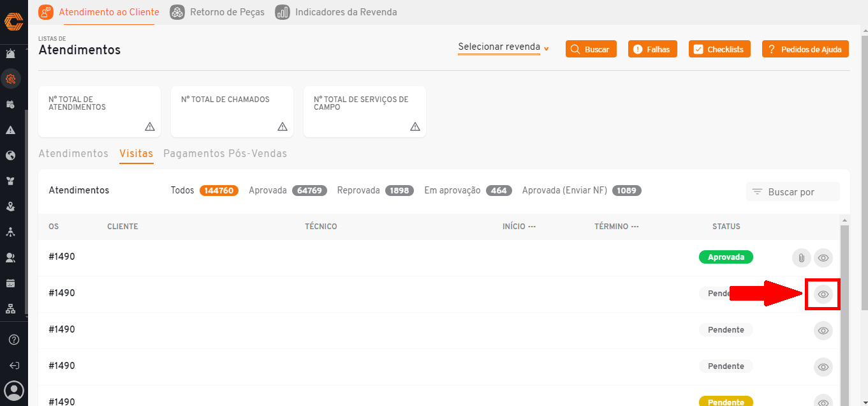Open the calendar-with-clock sidebar icon
The image size is (868, 406).
tap(10, 104)
